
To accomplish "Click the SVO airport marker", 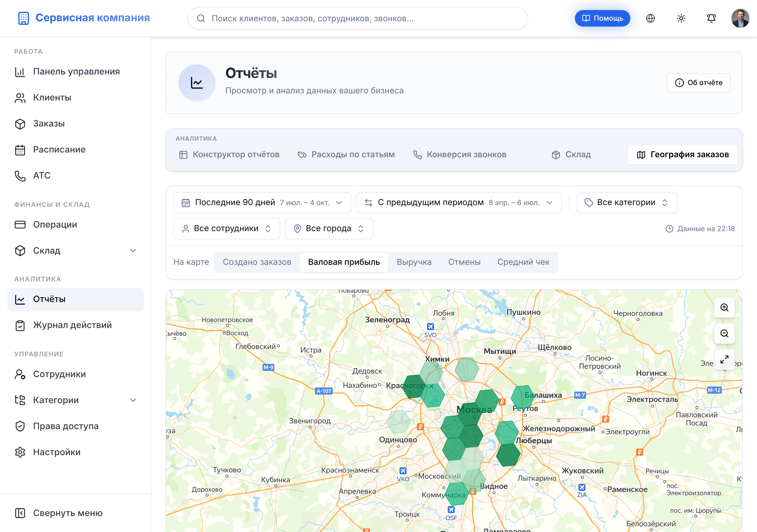I will click(x=430, y=331).
